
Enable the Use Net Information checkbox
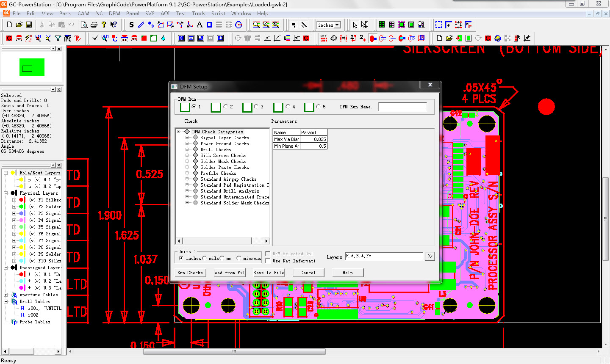coord(268,261)
